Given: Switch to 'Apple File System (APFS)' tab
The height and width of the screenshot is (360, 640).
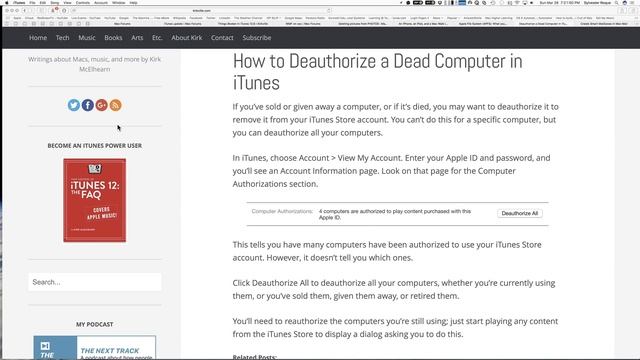Looking at the screenshot, I should coord(483,24).
